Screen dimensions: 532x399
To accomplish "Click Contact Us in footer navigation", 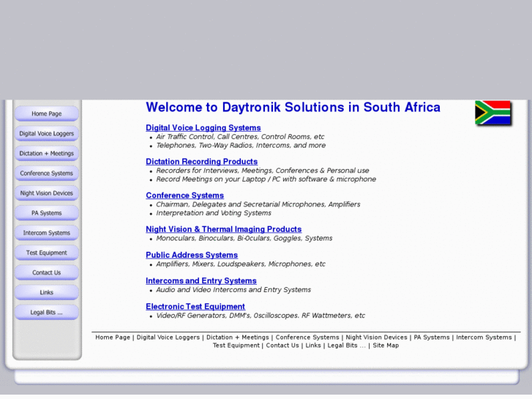I will pyautogui.click(x=282, y=346).
